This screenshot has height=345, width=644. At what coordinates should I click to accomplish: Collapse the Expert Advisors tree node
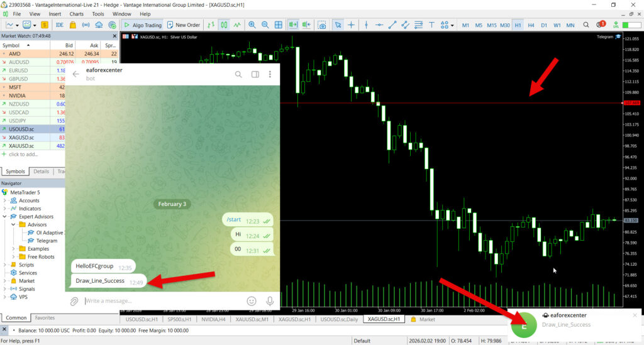pos(5,216)
